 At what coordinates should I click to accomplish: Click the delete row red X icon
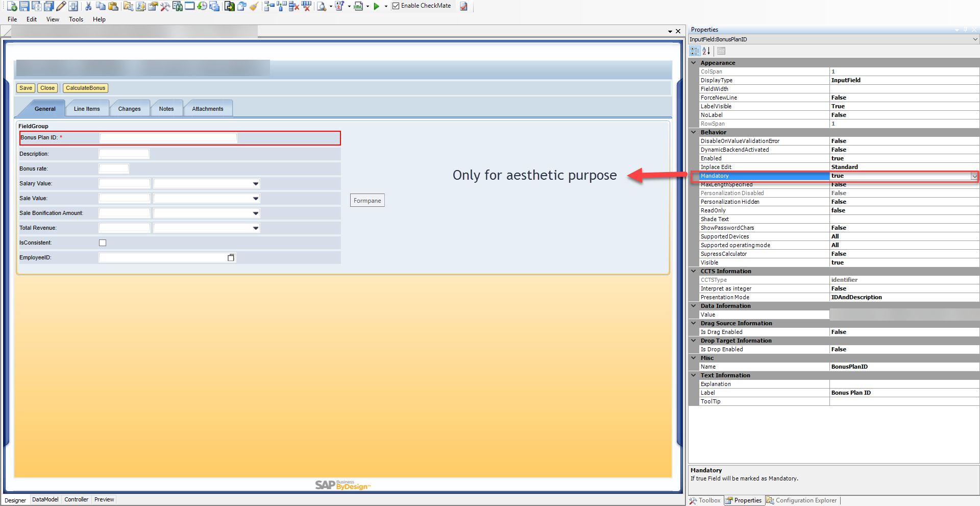pos(293,6)
